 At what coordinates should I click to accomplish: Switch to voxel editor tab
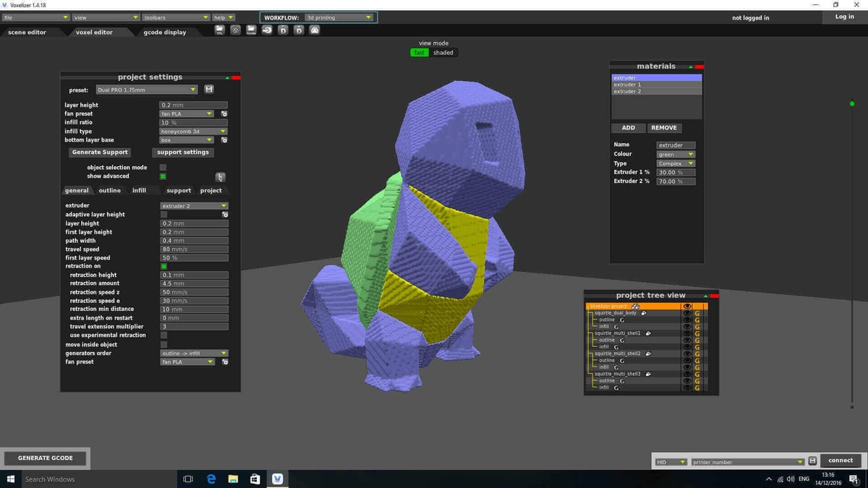pos(94,33)
